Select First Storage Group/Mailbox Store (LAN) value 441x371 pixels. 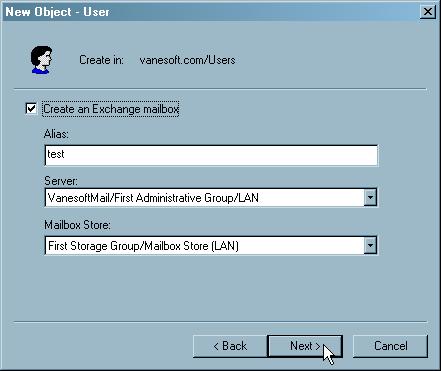[143, 246]
